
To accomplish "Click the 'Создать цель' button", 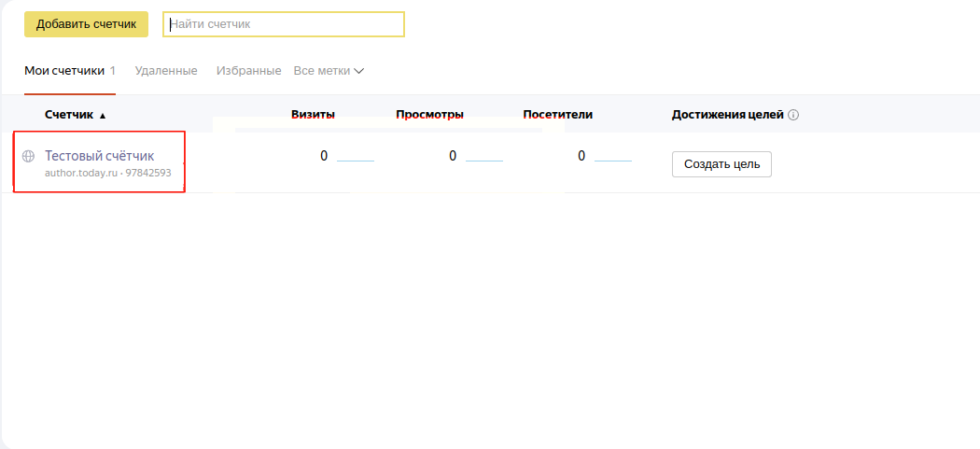I will tap(721, 164).
